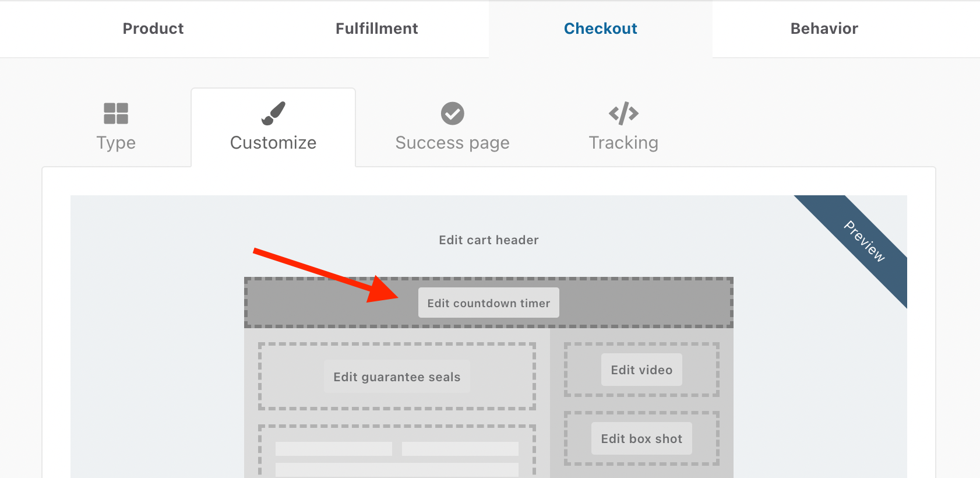The height and width of the screenshot is (478, 980).
Task: Click the Preview corner ribbon
Action: 865,241
